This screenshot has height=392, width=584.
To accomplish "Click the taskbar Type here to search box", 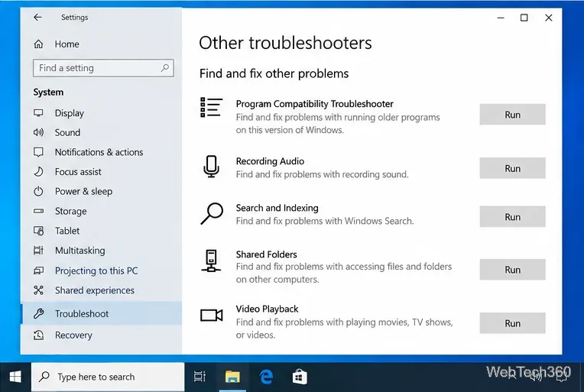I will point(108,377).
